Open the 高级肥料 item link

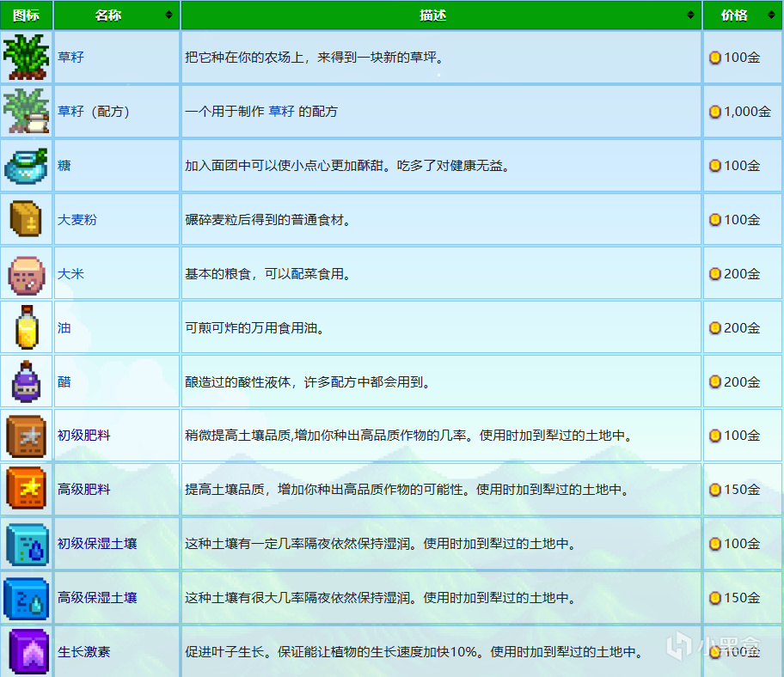[83, 489]
